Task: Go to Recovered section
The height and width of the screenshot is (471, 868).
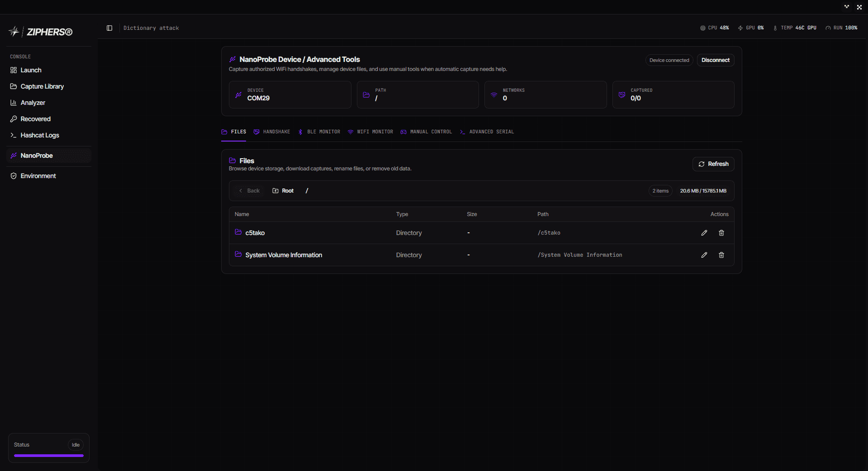Action: (x=49, y=119)
